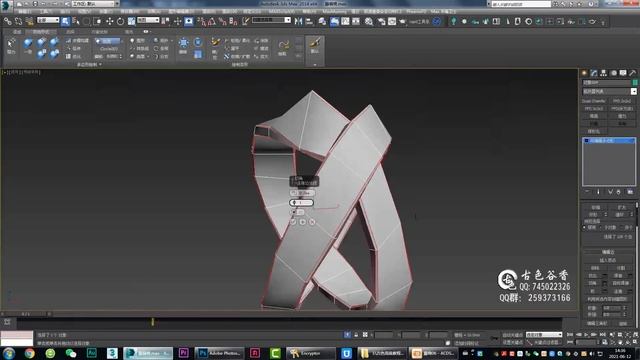The height and width of the screenshot is (360, 640).
Task: Click the Use Pivot Point Center icon
Action: tap(166, 21)
